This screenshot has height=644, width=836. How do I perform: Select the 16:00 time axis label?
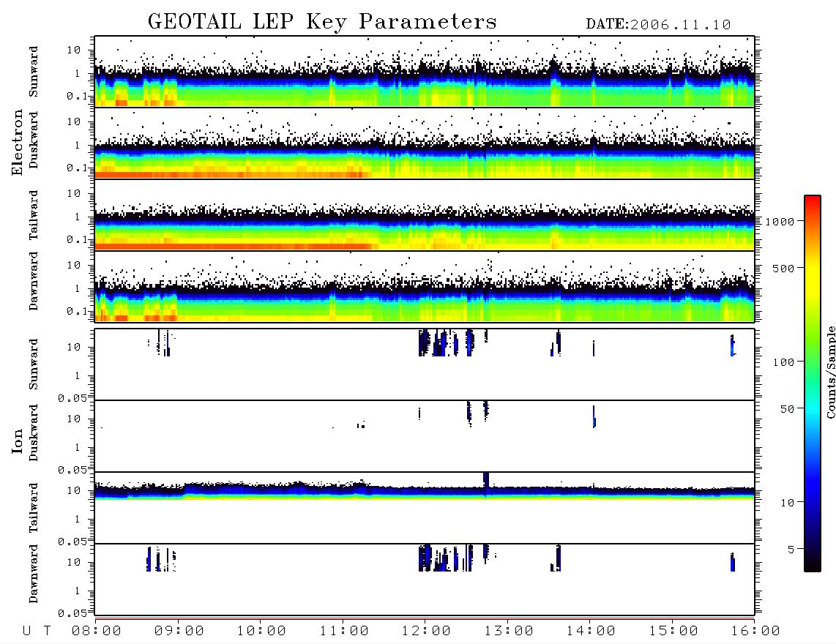755,632
